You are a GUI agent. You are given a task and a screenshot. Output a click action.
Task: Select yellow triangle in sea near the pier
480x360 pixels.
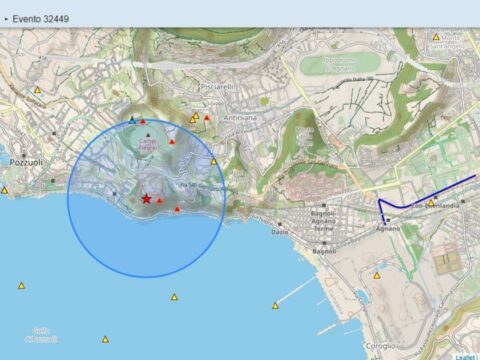coord(275,306)
